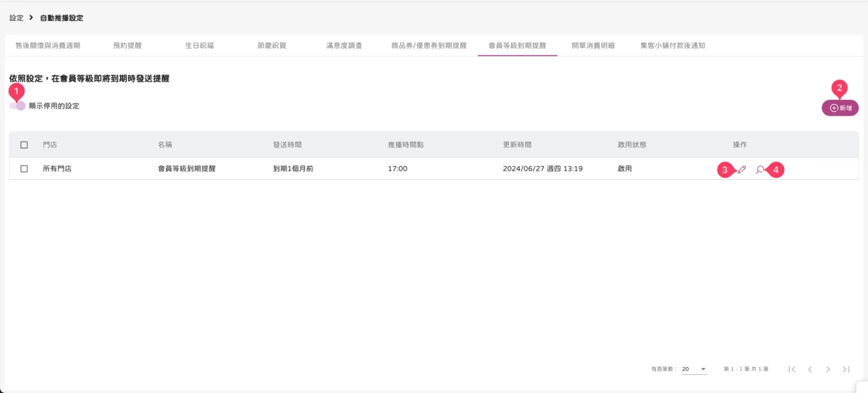Viewport: 868px width, 393px height.
Task: Click the 所有門店 cell
Action: click(57, 169)
